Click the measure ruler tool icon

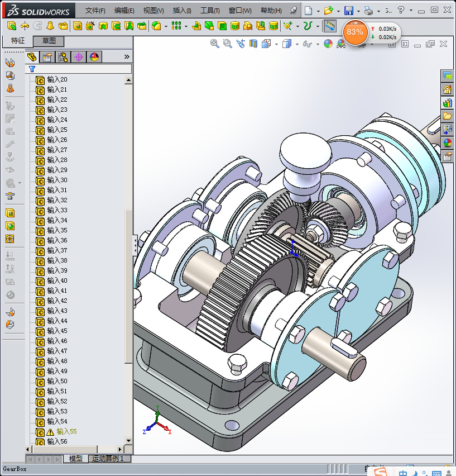tap(330, 26)
